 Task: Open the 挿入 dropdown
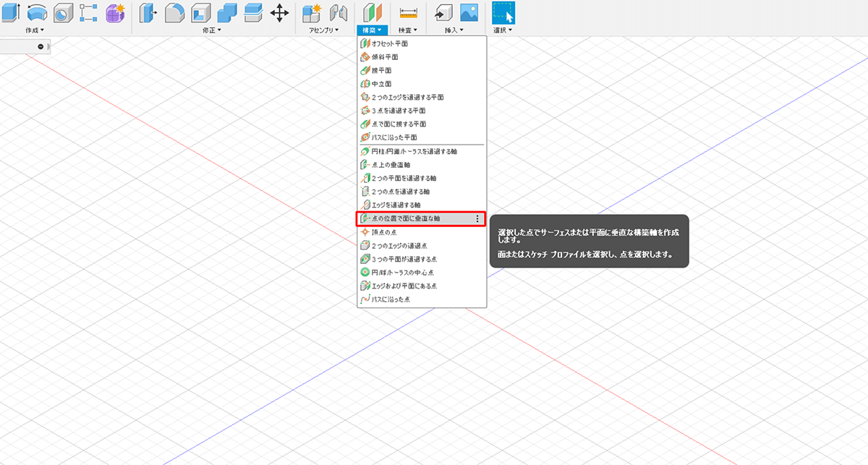point(455,30)
